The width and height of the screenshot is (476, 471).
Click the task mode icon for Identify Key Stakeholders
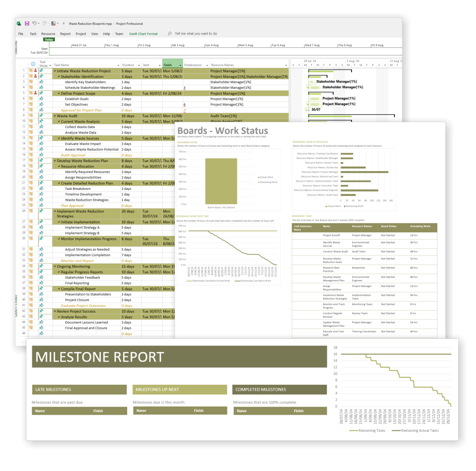pyautogui.click(x=41, y=82)
